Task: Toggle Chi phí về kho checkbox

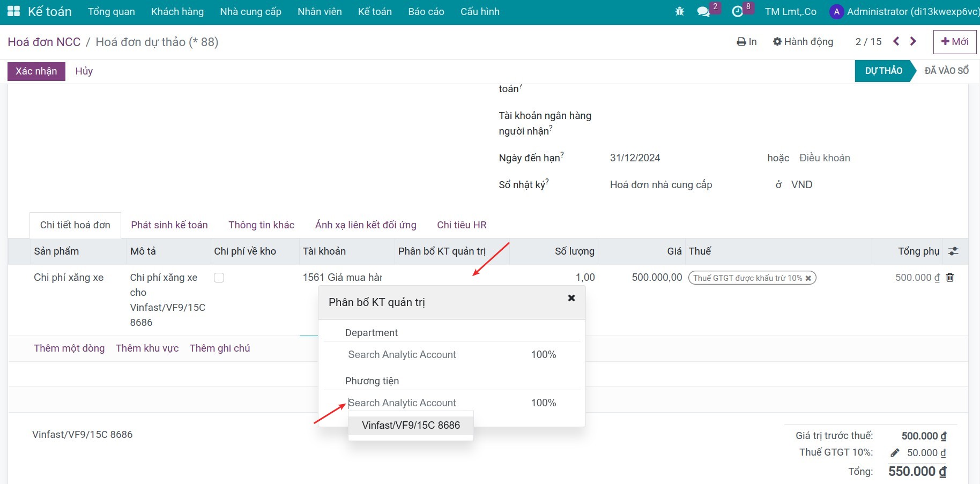Action: pos(219,278)
